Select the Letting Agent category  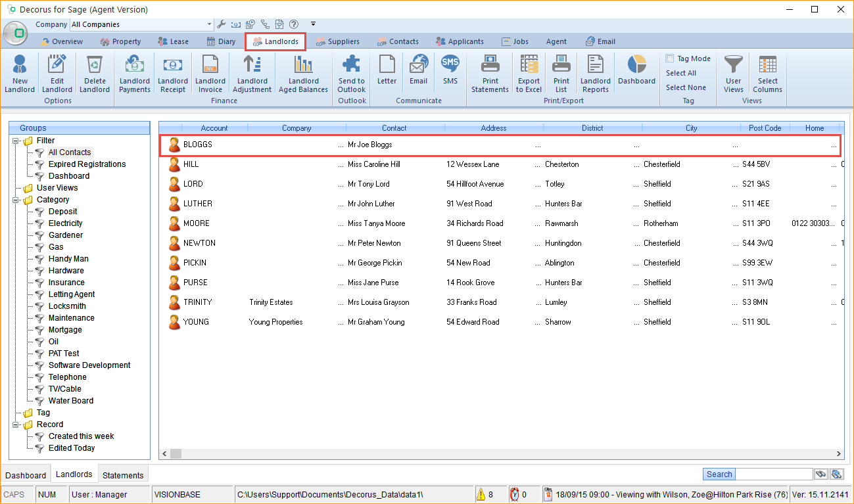[x=72, y=294]
